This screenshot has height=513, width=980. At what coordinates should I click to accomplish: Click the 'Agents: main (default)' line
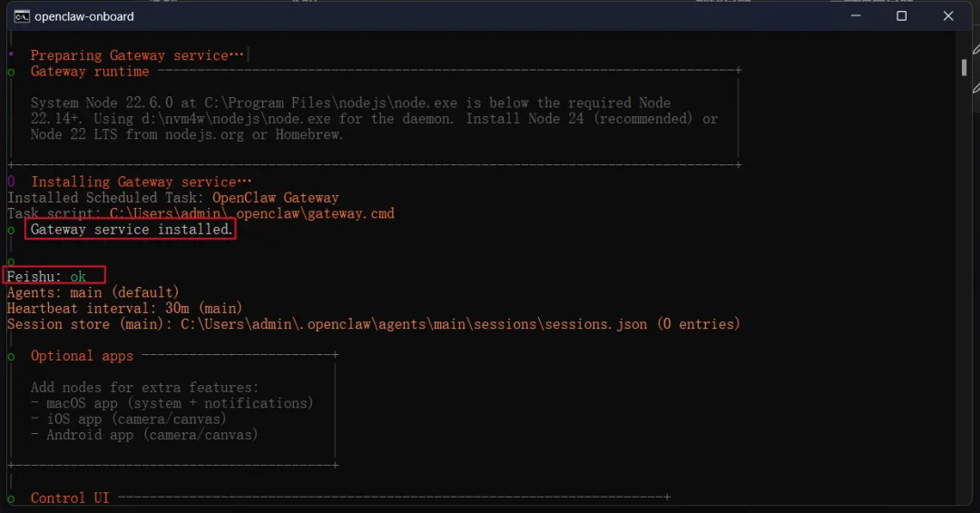[93, 292]
